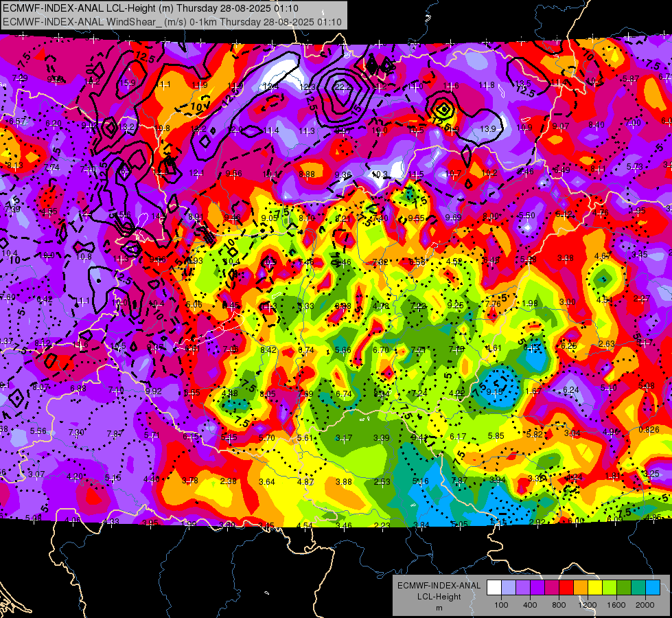Click the white legend swatch below 100
The height and width of the screenshot is (618, 672).
(494, 588)
